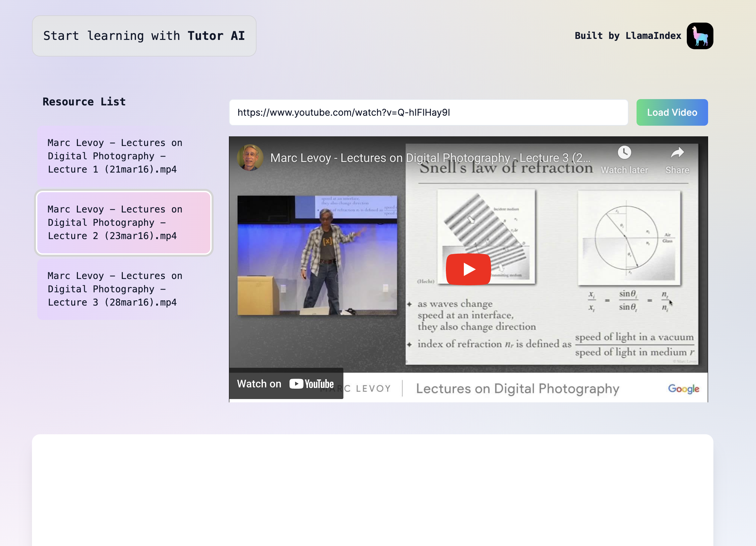The width and height of the screenshot is (756, 546).
Task: Click the Resource List heading
Action: [x=84, y=102]
